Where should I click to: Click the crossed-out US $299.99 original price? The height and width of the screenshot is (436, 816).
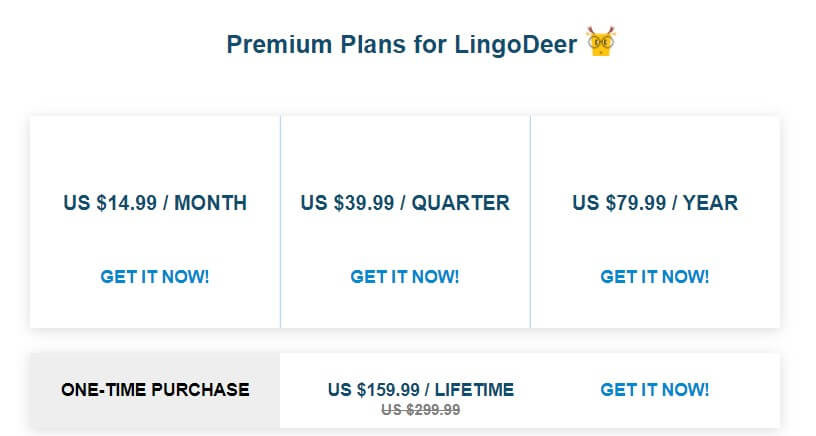[420, 410]
